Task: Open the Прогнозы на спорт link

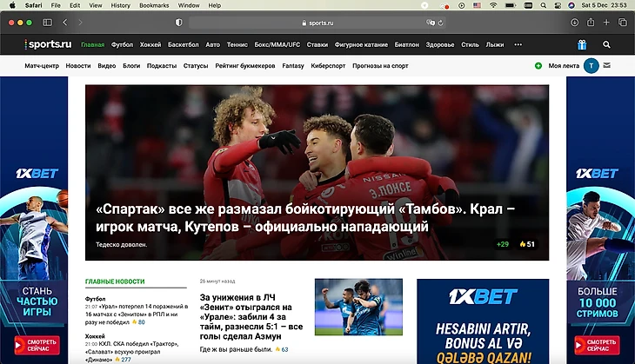Action: click(x=380, y=65)
